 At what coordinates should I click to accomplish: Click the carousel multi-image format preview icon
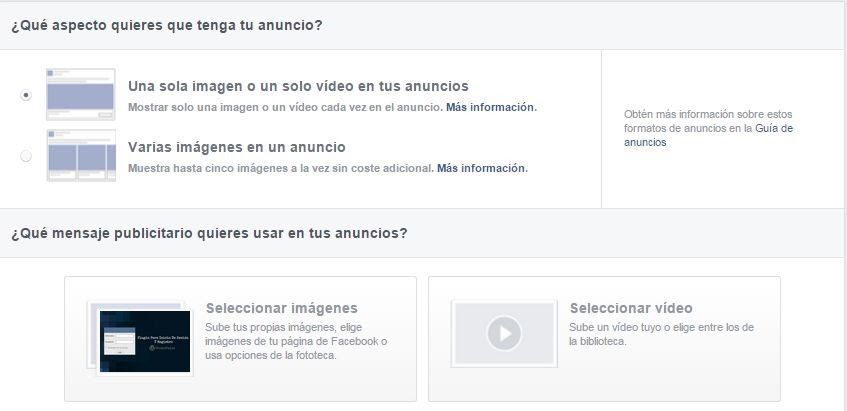click(x=80, y=156)
